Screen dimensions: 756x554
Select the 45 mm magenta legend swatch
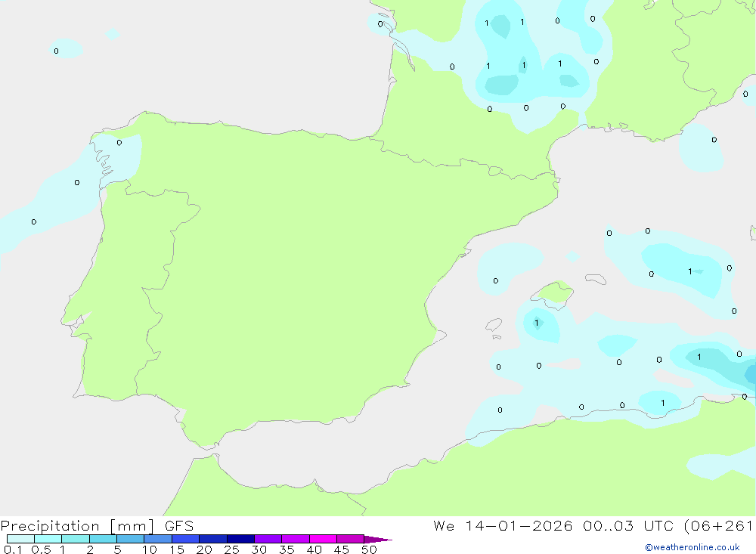(350, 539)
